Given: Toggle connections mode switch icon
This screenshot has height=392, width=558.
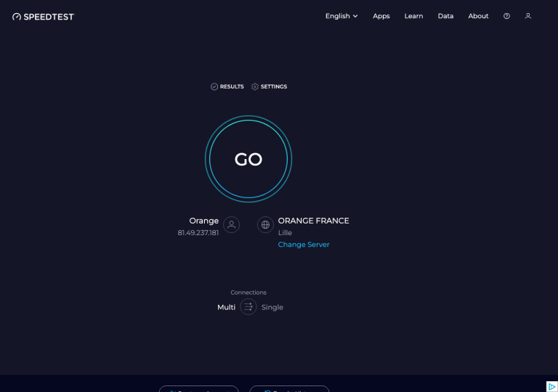Looking at the screenshot, I should [x=248, y=306].
